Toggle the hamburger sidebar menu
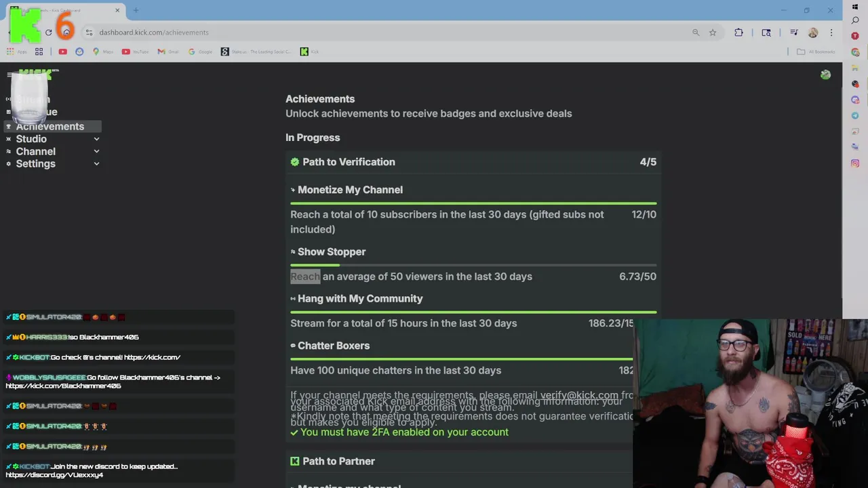Screen dimensions: 868x488 point(9,75)
